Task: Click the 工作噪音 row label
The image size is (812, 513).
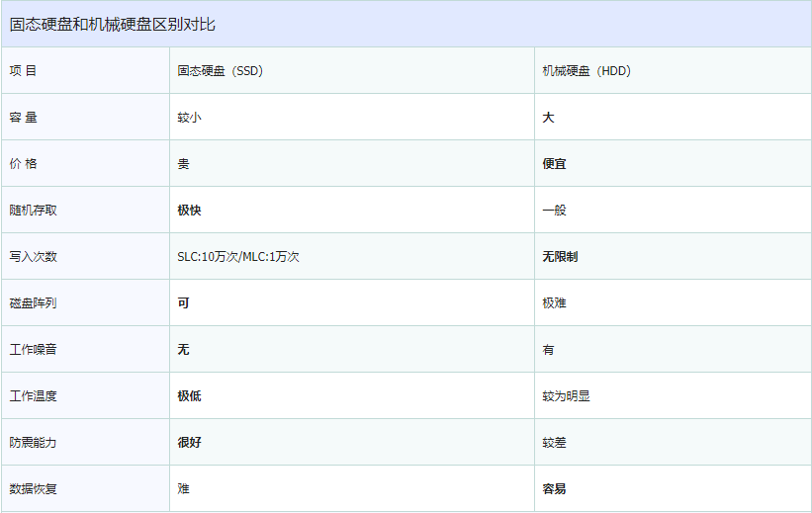Action: coord(34,350)
